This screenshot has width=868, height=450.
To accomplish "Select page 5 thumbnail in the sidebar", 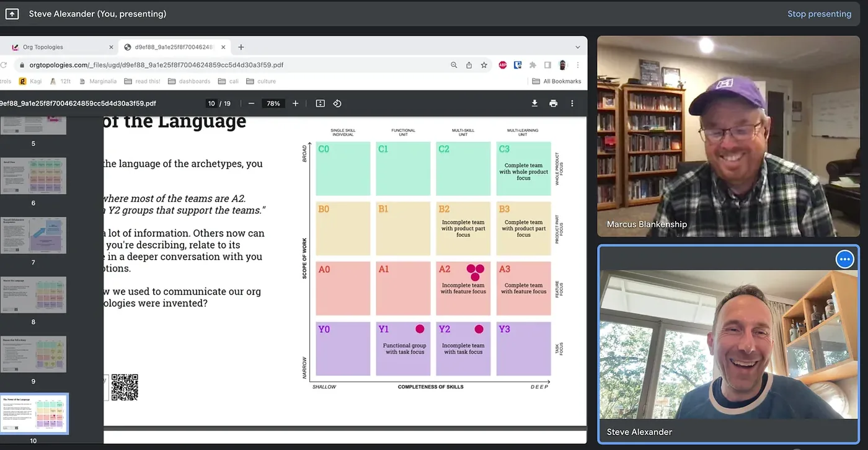I will click(33, 126).
